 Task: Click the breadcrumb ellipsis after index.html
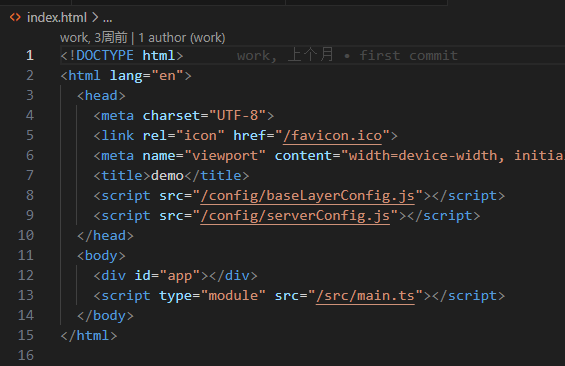[x=107, y=18]
